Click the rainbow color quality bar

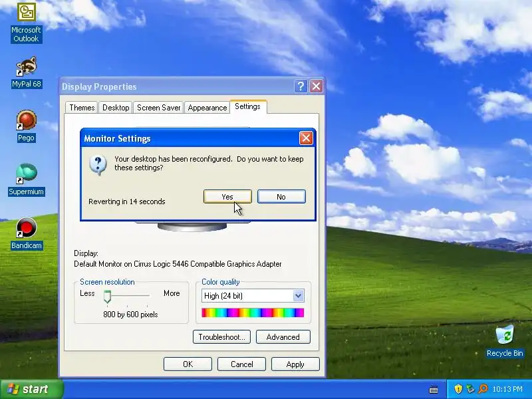253,313
